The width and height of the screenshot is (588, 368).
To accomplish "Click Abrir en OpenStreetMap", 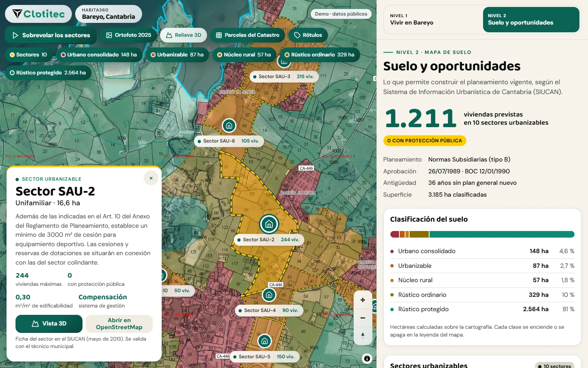I will click(119, 323).
